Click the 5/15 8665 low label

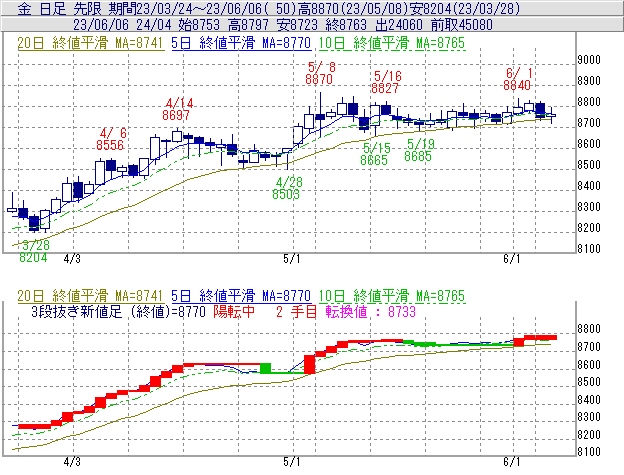(374, 154)
